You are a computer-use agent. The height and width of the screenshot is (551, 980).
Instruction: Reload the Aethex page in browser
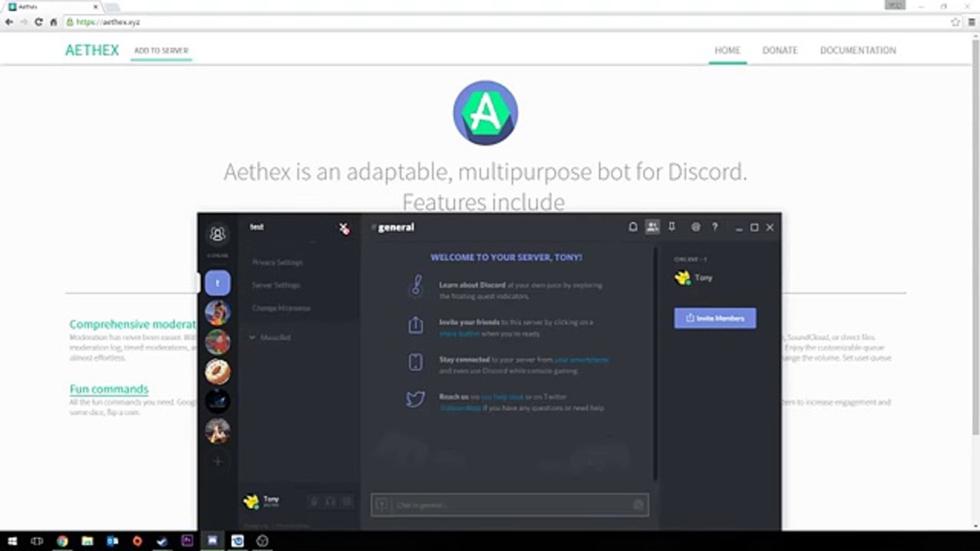click(38, 22)
